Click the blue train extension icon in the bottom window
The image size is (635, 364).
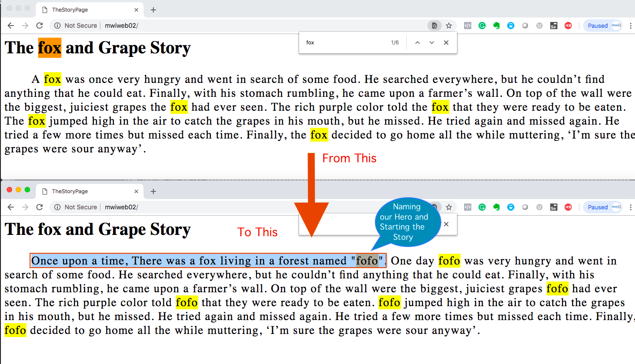click(511, 207)
